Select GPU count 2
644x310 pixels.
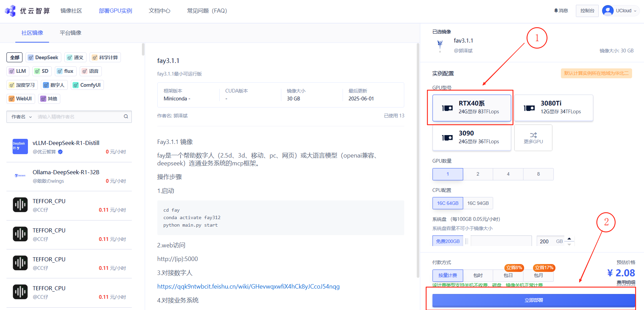(478, 174)
